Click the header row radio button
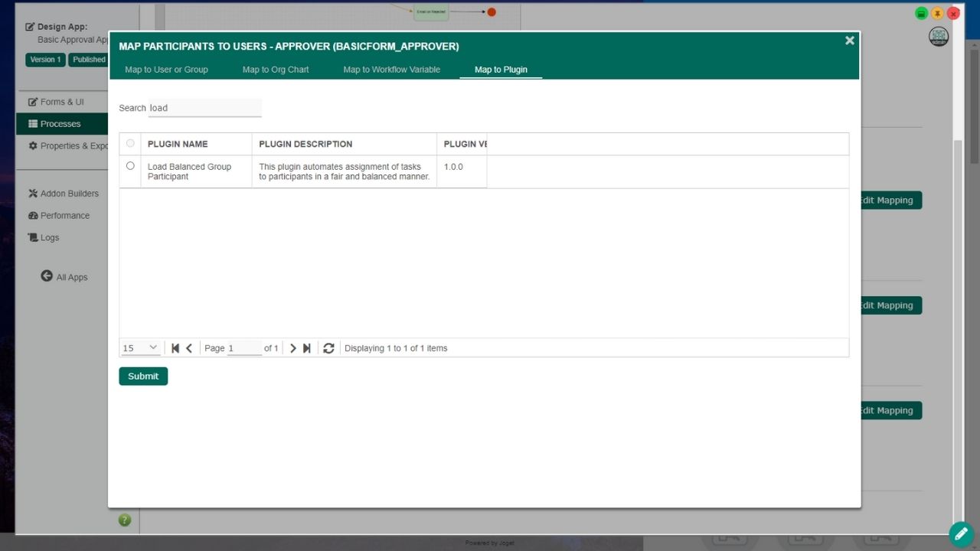This screenshot has width=980, height=551. pyautogui.click(x=130, y=143)
